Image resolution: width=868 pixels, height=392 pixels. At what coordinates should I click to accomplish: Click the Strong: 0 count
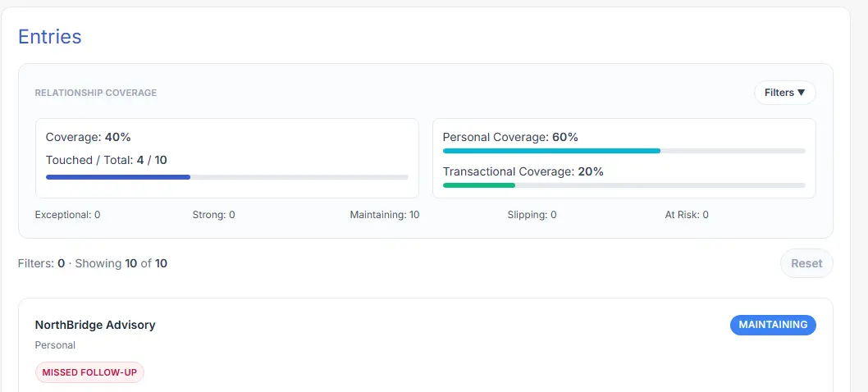click(x=213, y=215)
